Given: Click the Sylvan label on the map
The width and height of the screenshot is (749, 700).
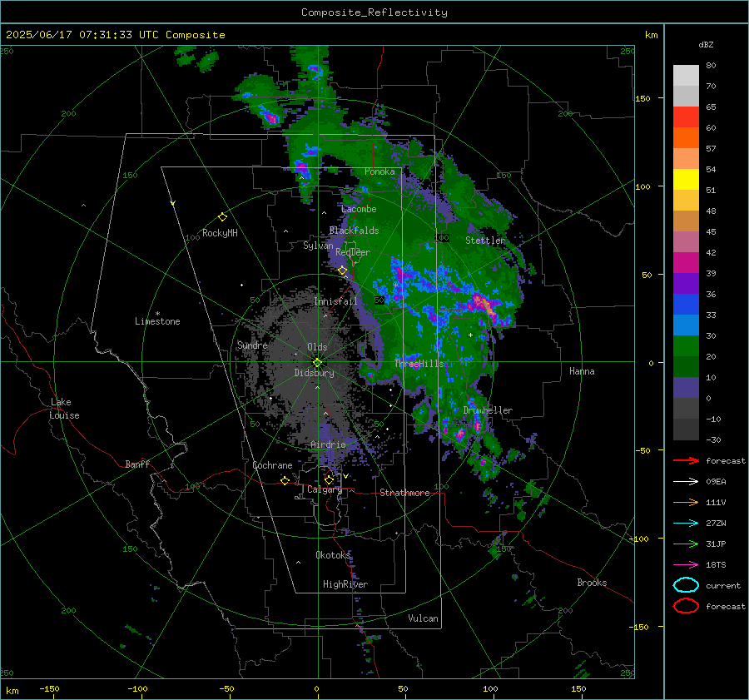Looking at the screenshot, I should (318, 246).
